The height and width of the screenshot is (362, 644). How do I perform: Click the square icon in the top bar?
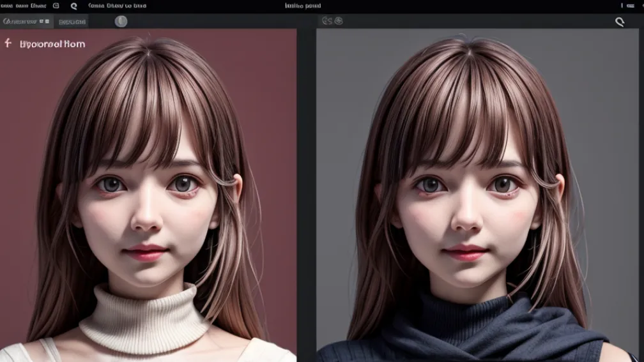click(x=56, y=6)
